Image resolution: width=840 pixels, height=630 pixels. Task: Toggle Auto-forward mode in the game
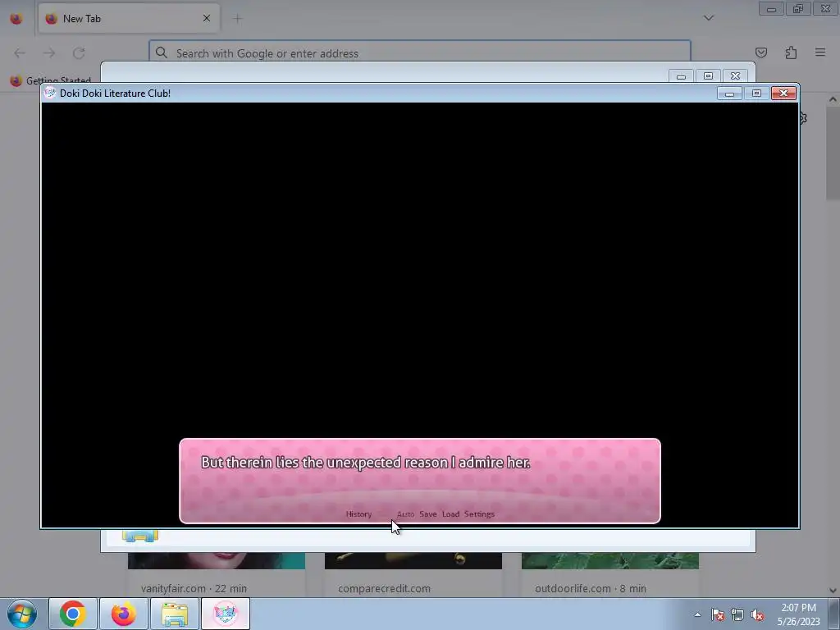(x=405, y=514)
